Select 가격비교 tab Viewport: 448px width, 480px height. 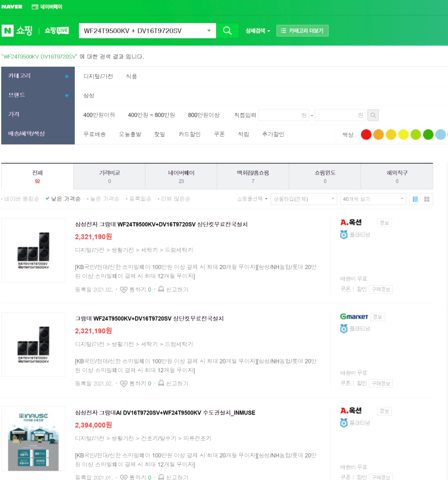point(109,177)
